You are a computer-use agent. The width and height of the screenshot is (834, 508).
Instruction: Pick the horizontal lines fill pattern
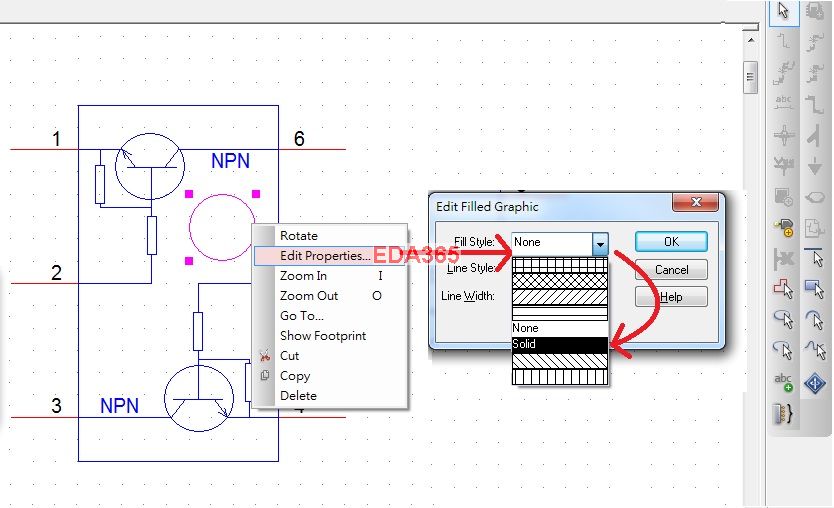(560, 313)
